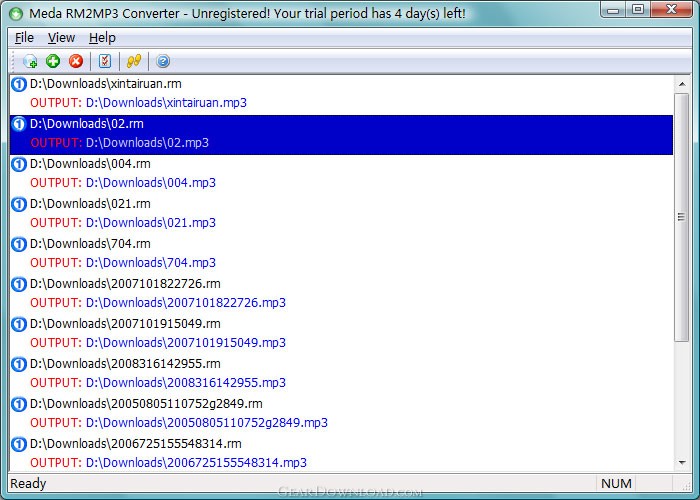Click the status icon beside 20050805110752g2849.rm
Viewport: 700px width, 500px height.
click(19, 404)
